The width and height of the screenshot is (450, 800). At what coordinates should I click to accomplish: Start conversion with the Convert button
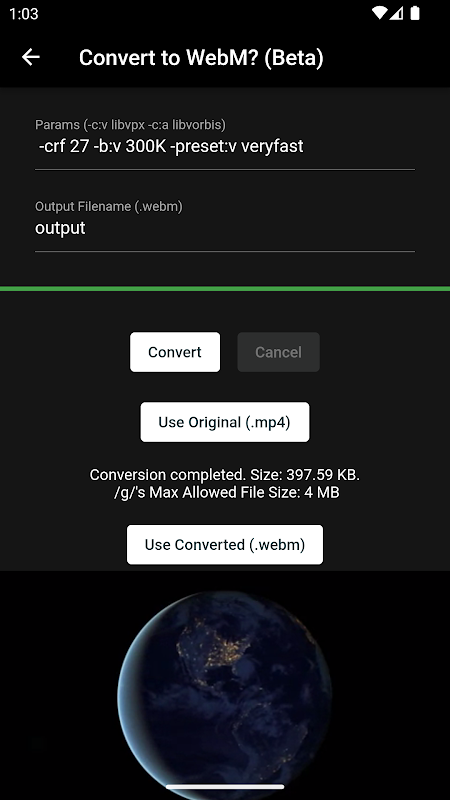[175, 352]
